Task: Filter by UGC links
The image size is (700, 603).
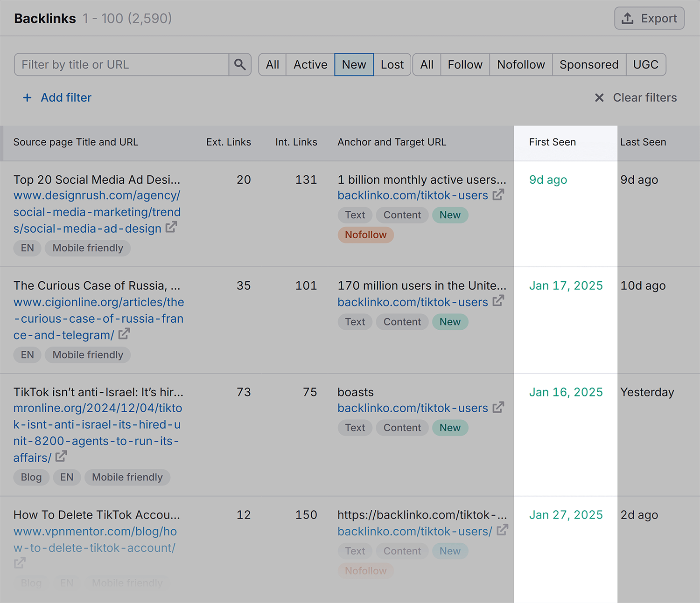Action: pos(646,64)
